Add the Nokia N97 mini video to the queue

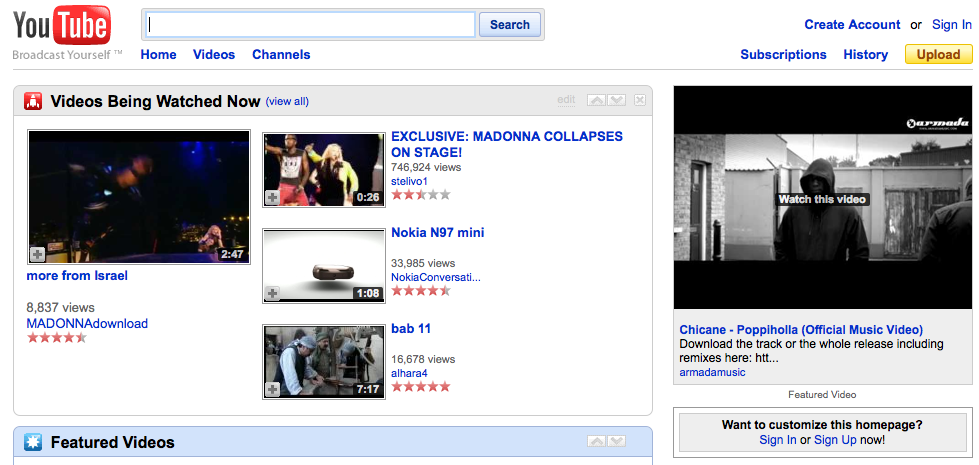272,293
